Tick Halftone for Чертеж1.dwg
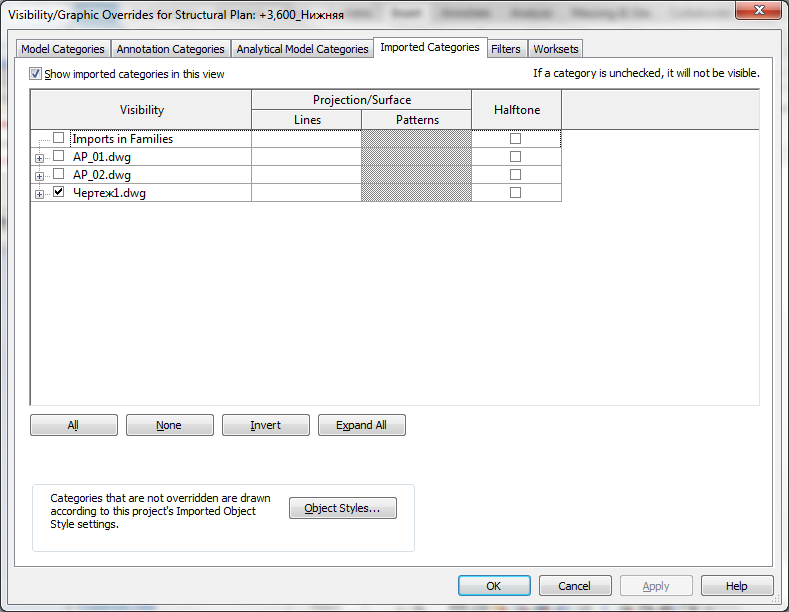Screen dimensions: 789x612 tap(515, 193)
